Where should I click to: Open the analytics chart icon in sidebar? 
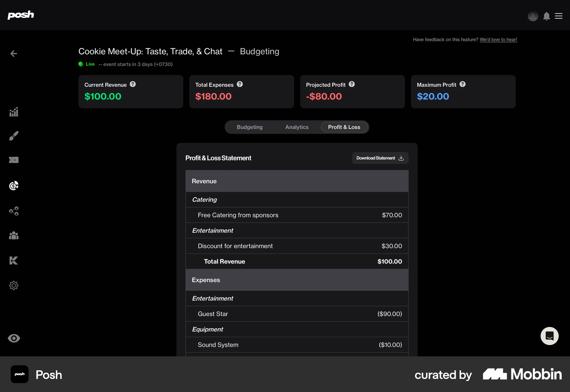click(x=14, y=112)
